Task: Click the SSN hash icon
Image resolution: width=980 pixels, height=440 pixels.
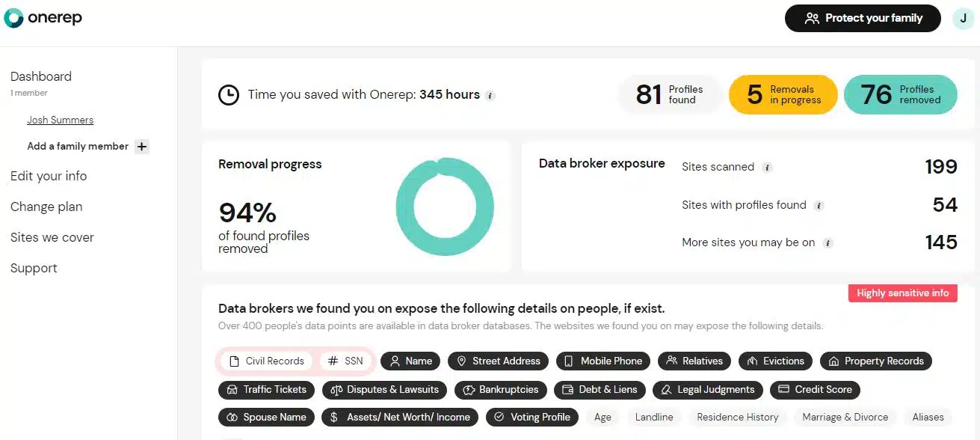Action: 332,361
